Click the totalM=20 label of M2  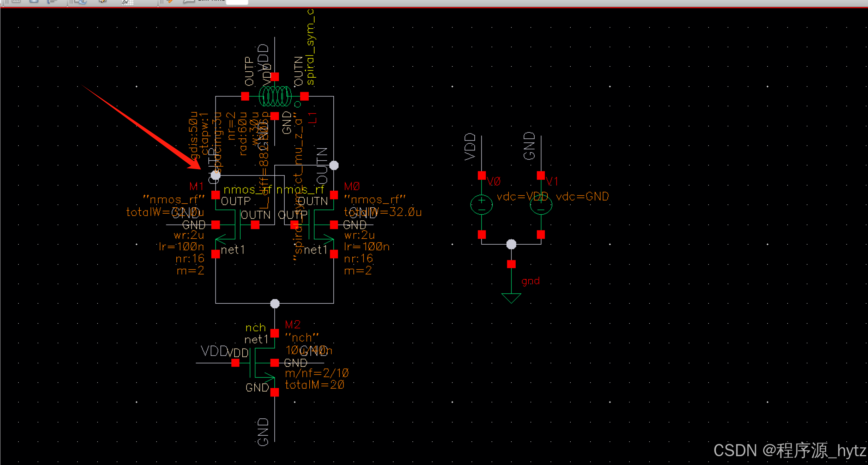[314, 385]
